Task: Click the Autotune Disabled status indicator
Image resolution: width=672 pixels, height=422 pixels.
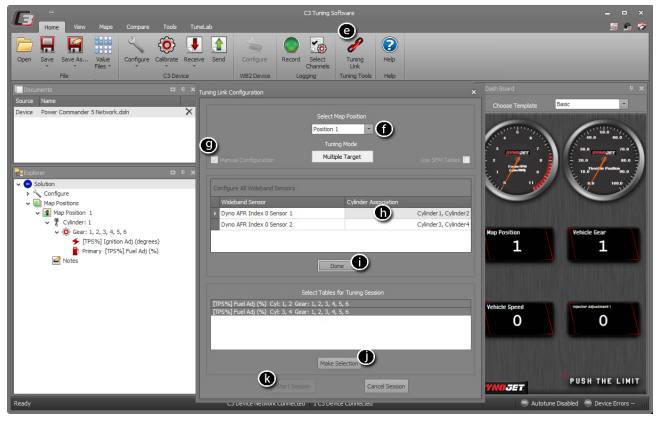Action: click(x=549, y=403)
